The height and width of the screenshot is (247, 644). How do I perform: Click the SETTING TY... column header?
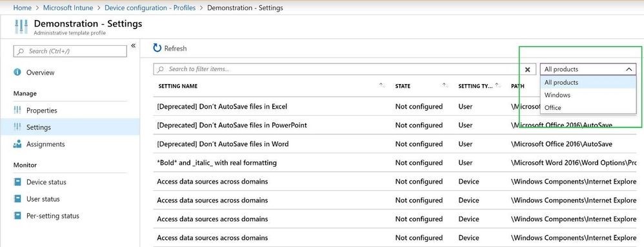(x=475, y=86)
